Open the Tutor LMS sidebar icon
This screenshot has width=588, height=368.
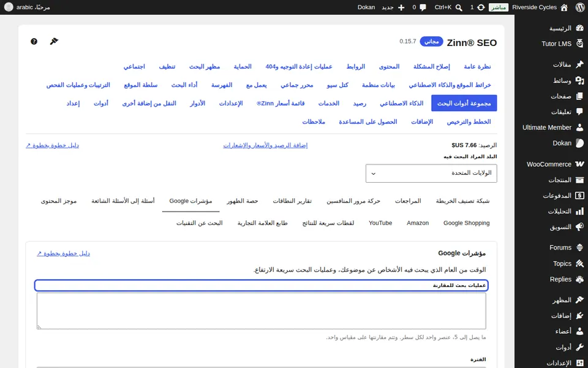click(580, 44)
